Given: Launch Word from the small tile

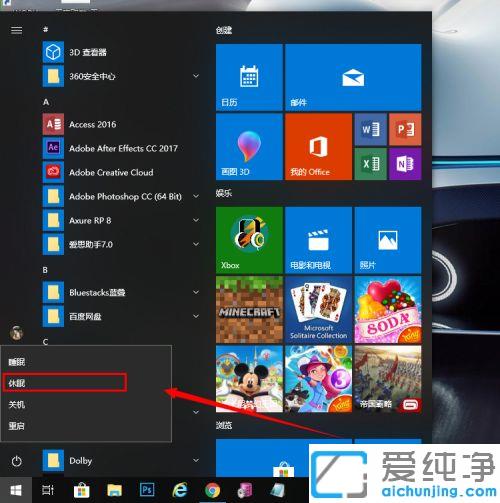Looking at the screenshot, I should 371,129.
